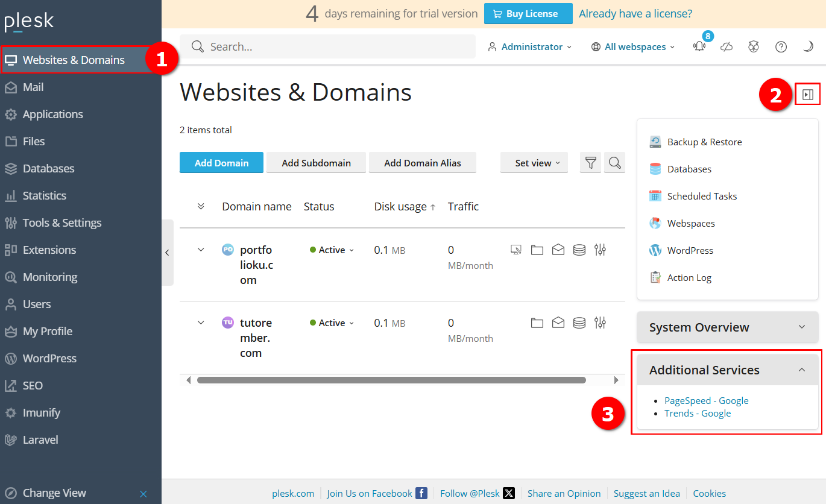The width and height of the screenshot is (826, 504).
Task: Click the list search magnifier icon
Action: (614, 163)
